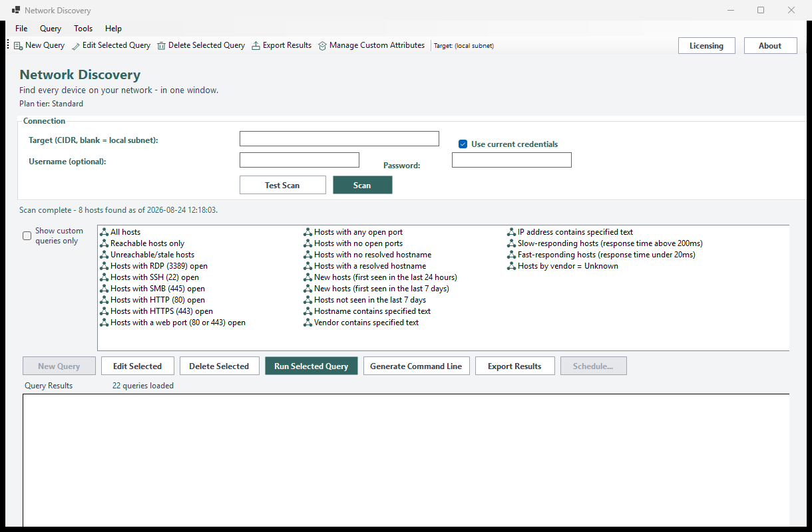Click the icon beside Fast-responding hosts query

click(x=512, y=255)
